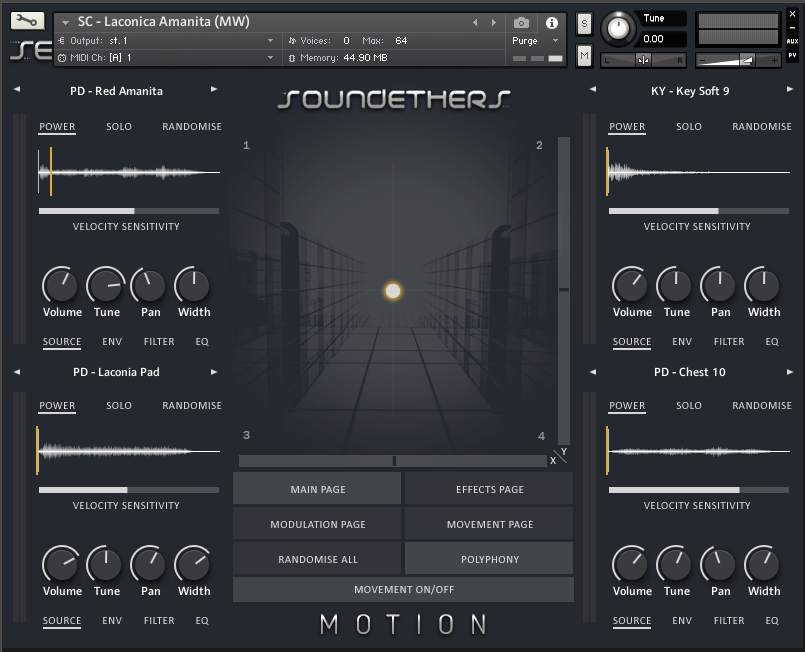
Task: Click Red Amanita Volume knob
Action: (x=61, y=285)
